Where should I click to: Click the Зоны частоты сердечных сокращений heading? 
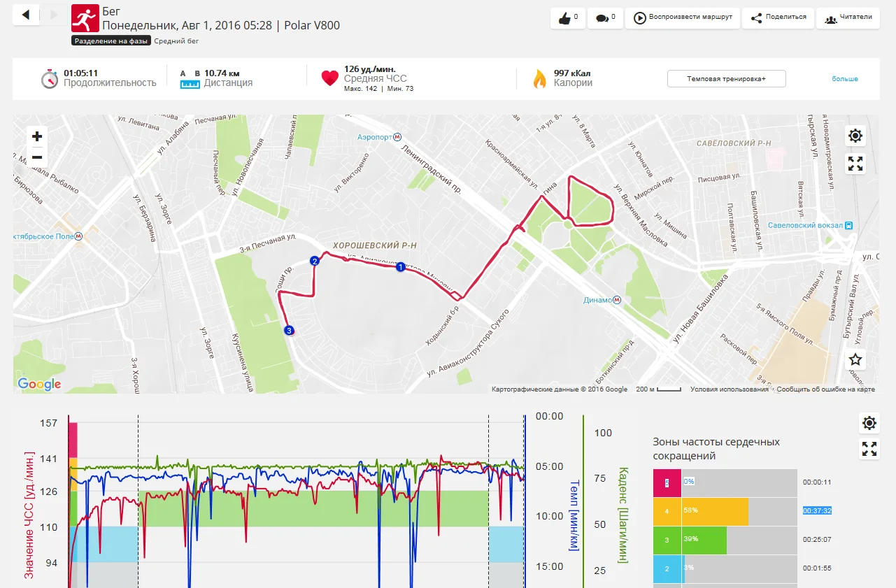click(716, 449)
